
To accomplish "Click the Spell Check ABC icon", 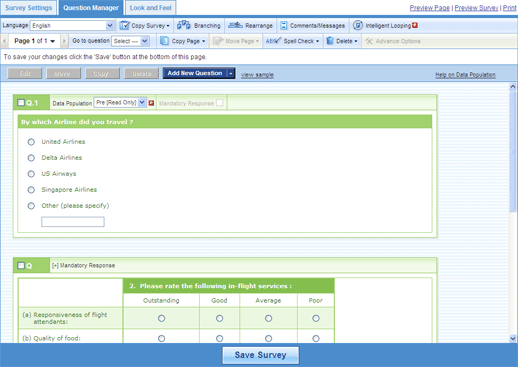I will [273, 41].
